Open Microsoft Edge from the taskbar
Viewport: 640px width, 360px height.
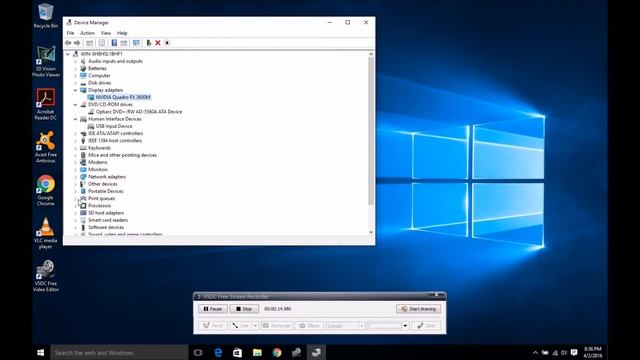click(x=218, y=353)
